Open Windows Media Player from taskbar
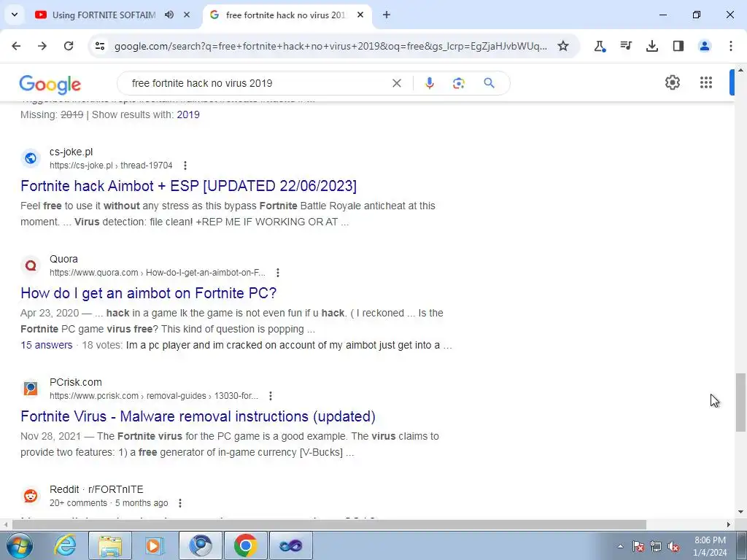Viewport: 747px width, 560px height. (x=153, y=545)
